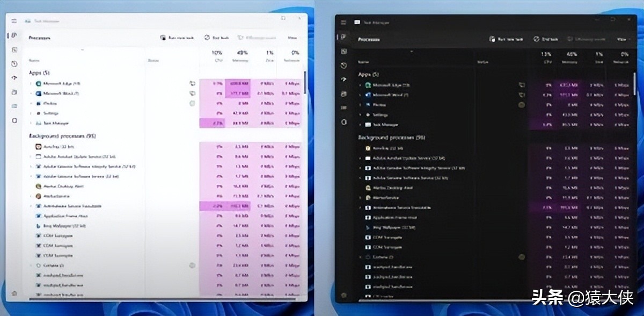Select the Task Manager process row in the dark window
Image resolution: width=644 pixels, height=316 pixels.
click(494, 125)
